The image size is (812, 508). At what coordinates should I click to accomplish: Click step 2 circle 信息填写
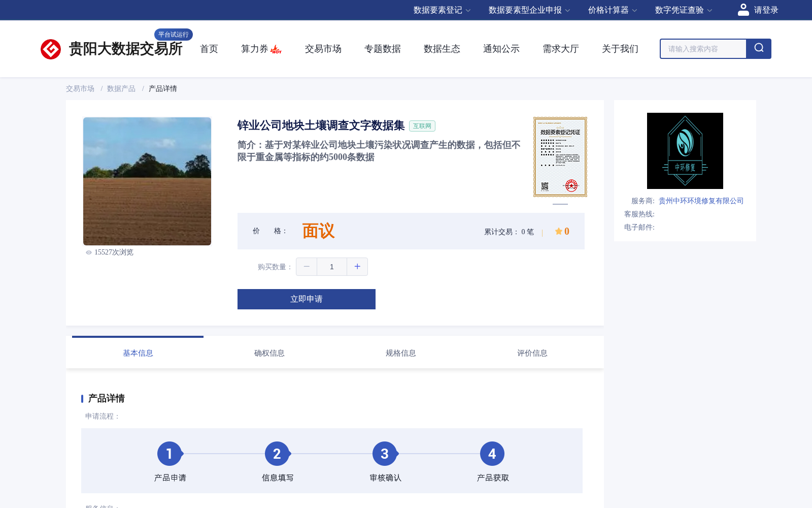277,454
